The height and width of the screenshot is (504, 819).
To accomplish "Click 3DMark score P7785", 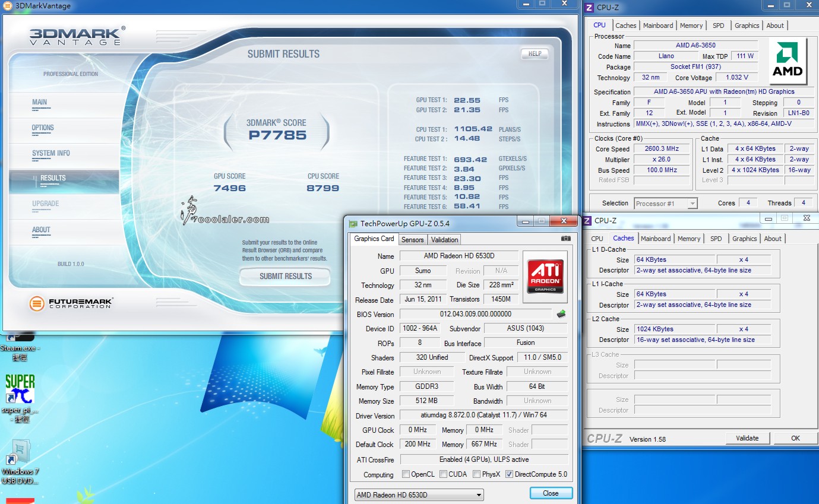I will pos(277,135).
